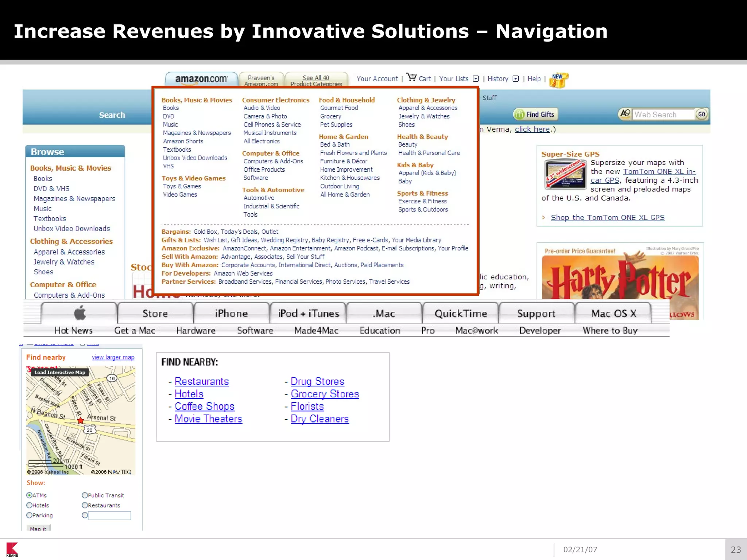Click the red star map marker
Image resolution: width=747 pixels, height=560 pixels.
81,420
